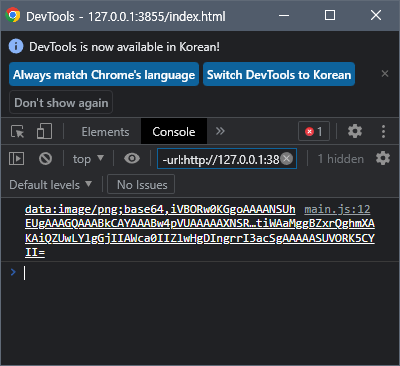Activate the inspect element picker
Viewport: 400px width, 366px height.
(x=17, y=131)
